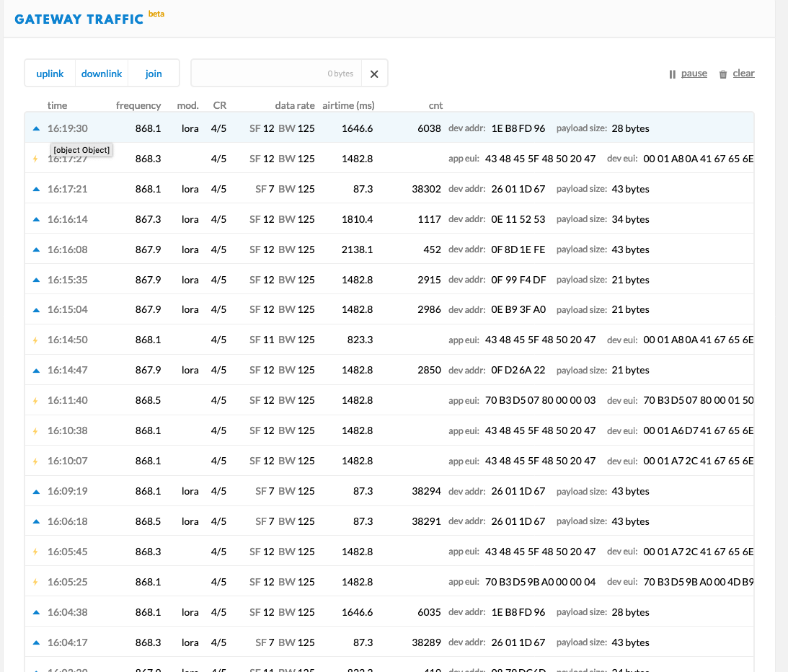788x672 pixels.
Task: Click counter value 6035
Action: tap(429, 612)
